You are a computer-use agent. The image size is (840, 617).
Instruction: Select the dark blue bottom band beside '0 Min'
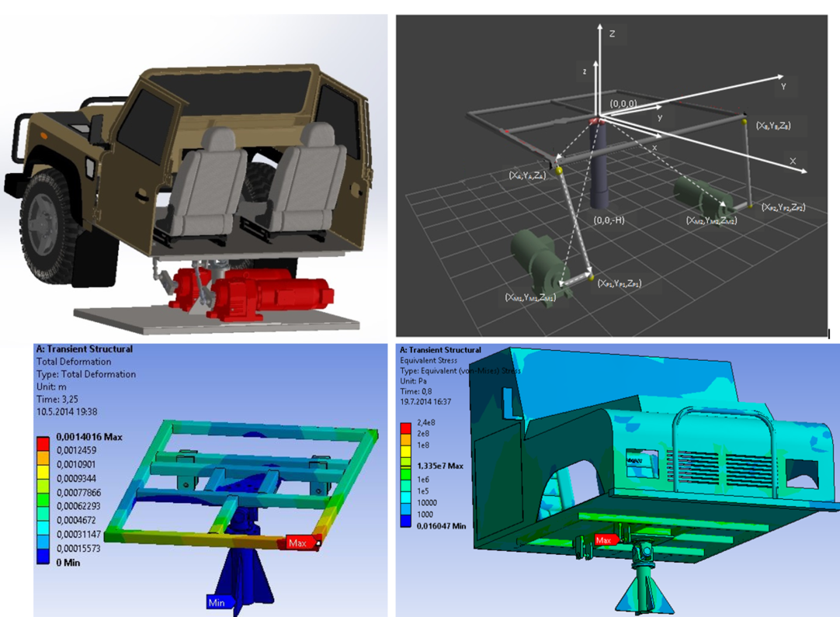click(43, 556)
